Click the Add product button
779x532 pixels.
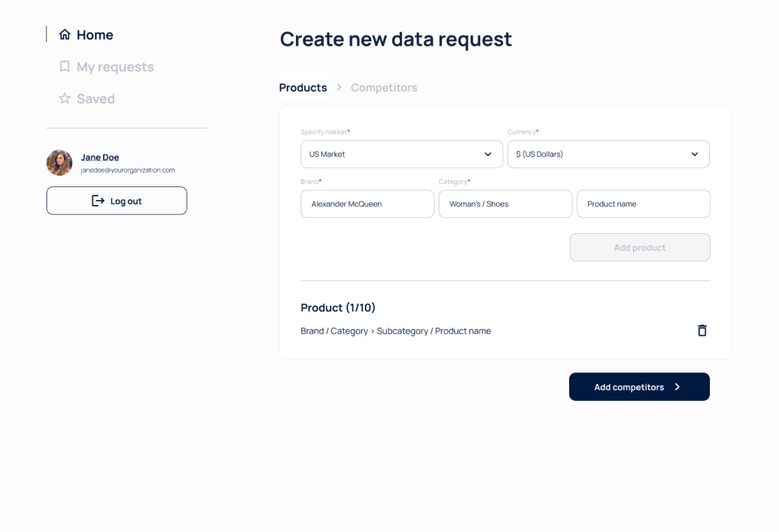(640, 247)
